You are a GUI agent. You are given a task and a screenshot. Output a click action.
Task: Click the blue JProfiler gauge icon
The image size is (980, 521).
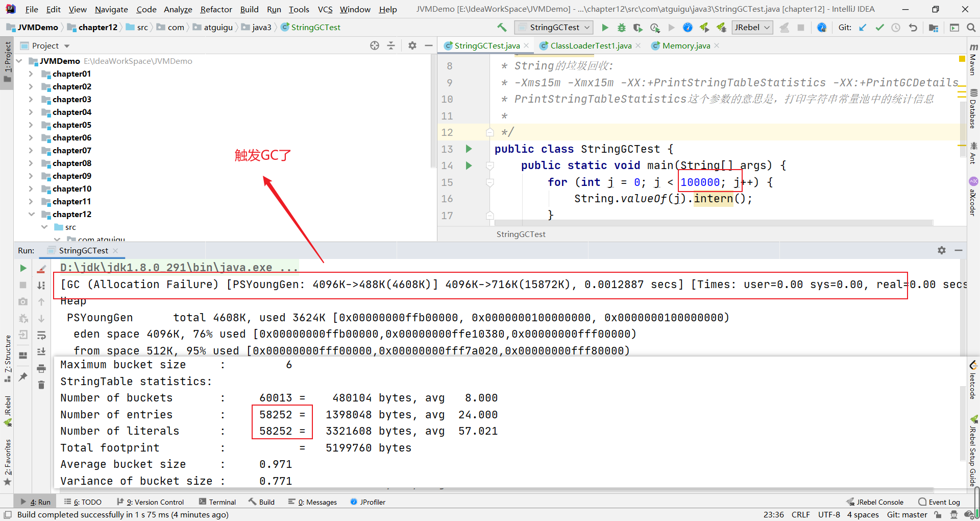pos(688,27)
